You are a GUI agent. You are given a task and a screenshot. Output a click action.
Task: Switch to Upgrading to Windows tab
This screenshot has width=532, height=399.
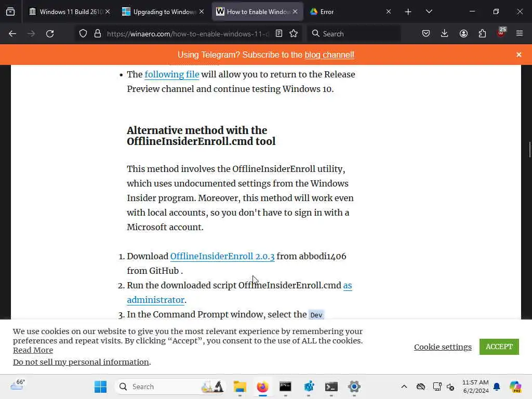click(x=163, y=11)
